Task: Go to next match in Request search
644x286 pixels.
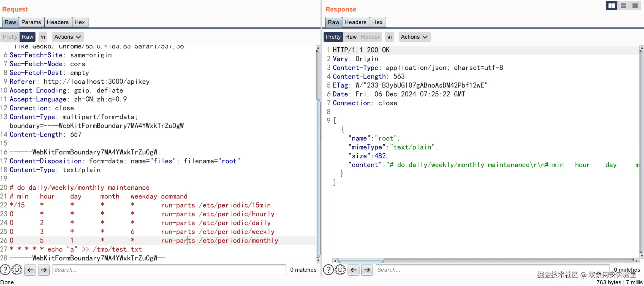Action: tap(44, 270)
